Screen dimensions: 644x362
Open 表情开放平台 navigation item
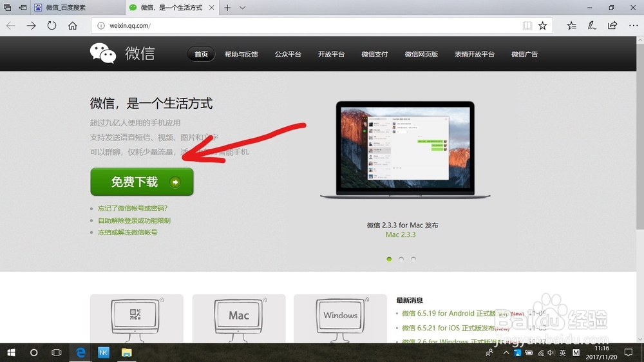475,54
